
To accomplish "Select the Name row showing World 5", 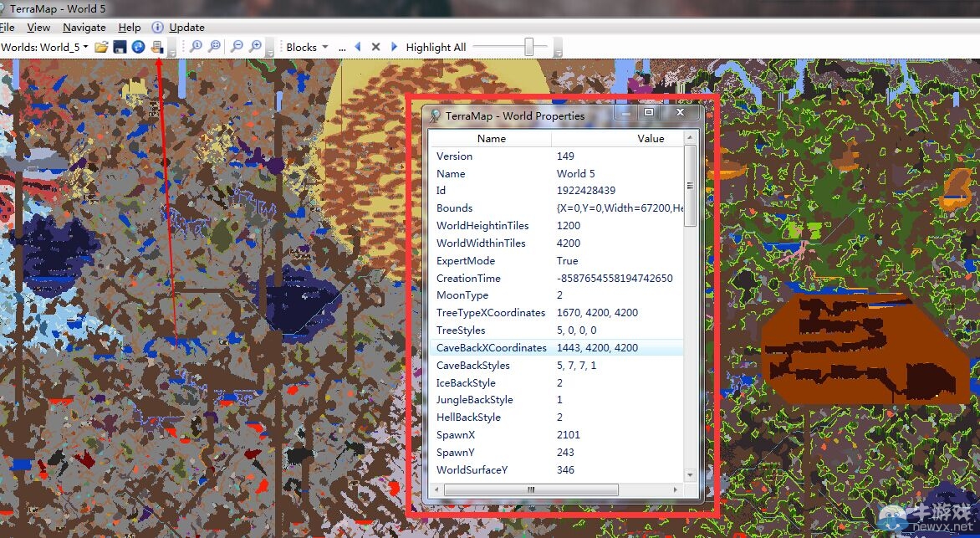I will [556, 173].
